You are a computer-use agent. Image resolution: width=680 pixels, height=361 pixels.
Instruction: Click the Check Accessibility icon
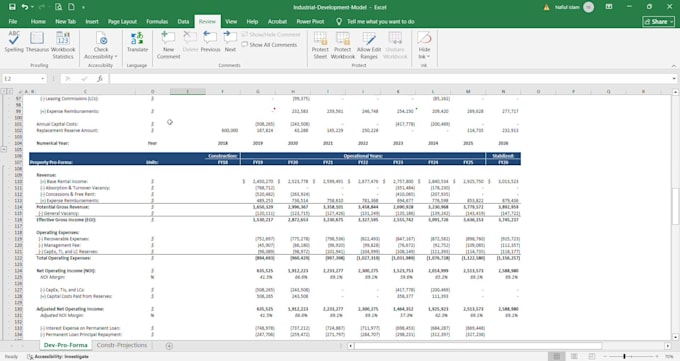[101, 39]
